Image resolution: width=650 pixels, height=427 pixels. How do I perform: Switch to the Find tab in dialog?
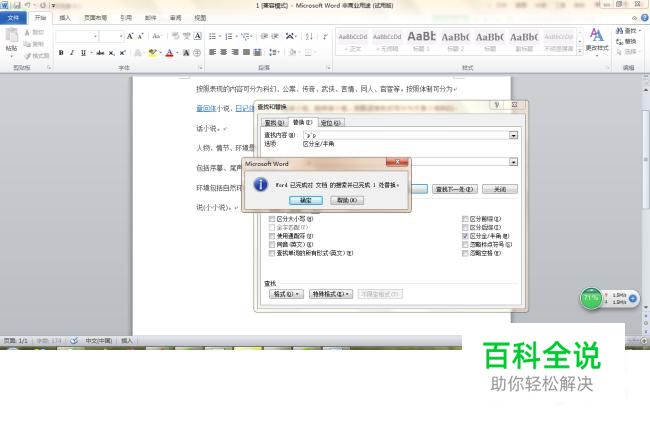274,123
